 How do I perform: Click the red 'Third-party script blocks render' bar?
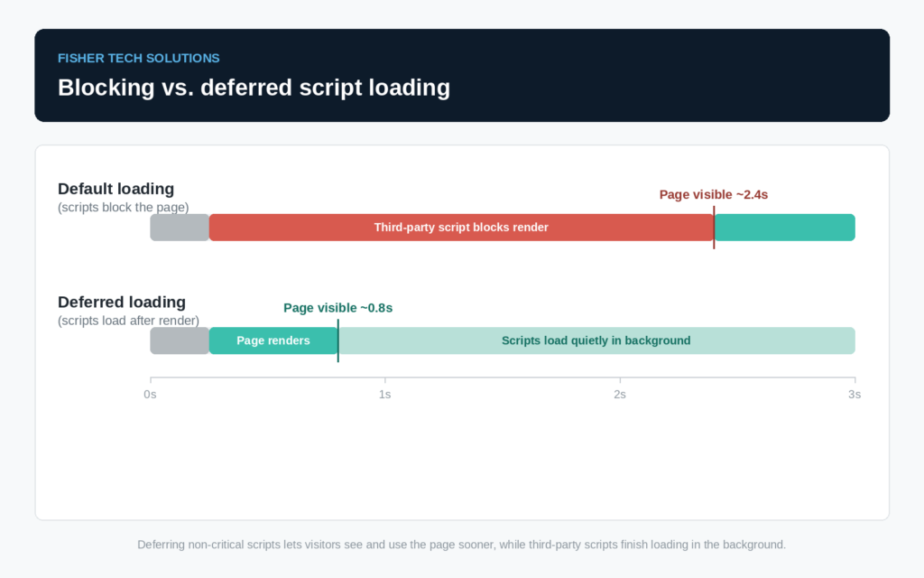(461, 228)
